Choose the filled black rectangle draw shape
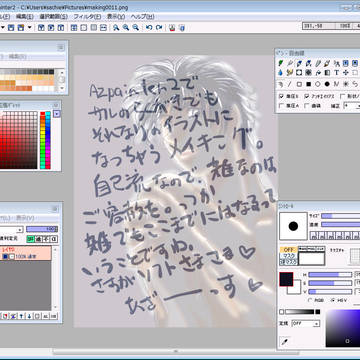Viewport: 360px width, 360px height. coord(309,84)
